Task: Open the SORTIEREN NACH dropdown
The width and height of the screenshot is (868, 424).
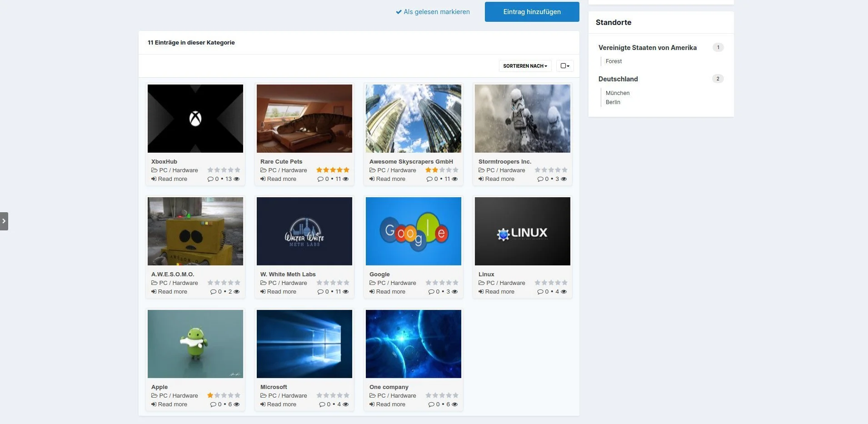Action: pyautogui.click(x=525, y=66)
